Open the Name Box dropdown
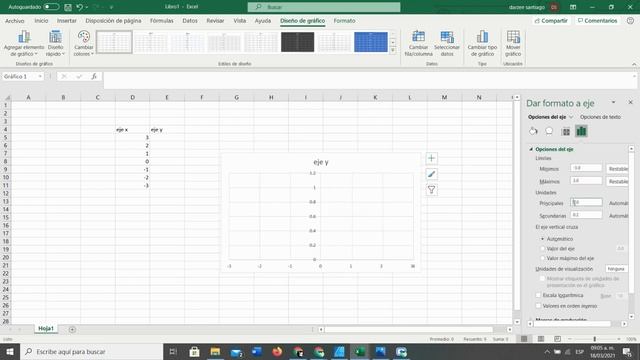The image size is (640, 360). 40,76
